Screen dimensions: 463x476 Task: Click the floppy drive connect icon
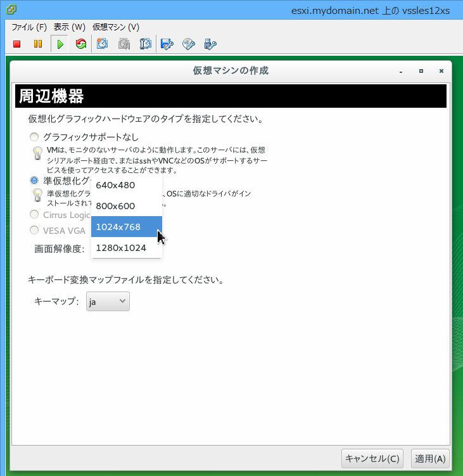click(167, 44)
